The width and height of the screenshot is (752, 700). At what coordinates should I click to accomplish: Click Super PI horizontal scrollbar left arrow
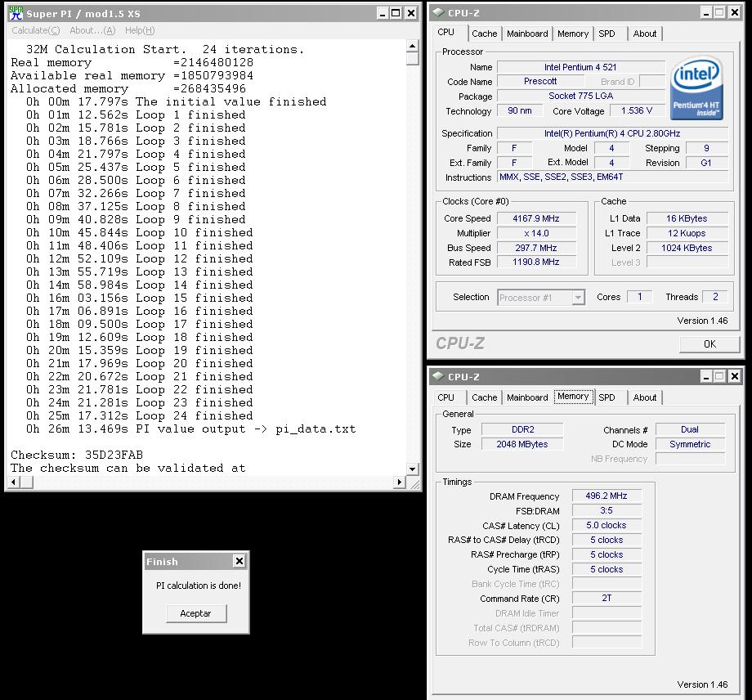(14, 482)
